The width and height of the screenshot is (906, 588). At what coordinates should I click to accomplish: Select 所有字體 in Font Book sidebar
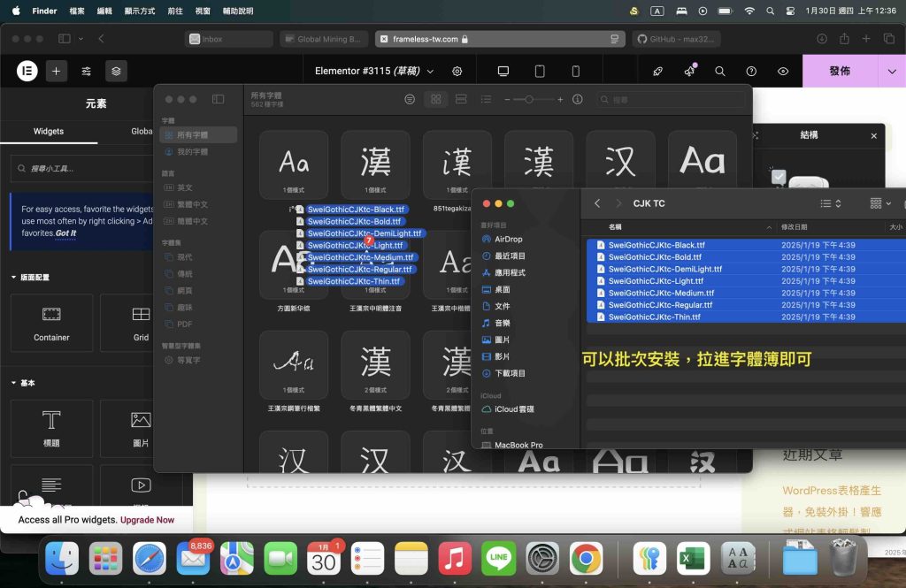(x=197, y=134)
